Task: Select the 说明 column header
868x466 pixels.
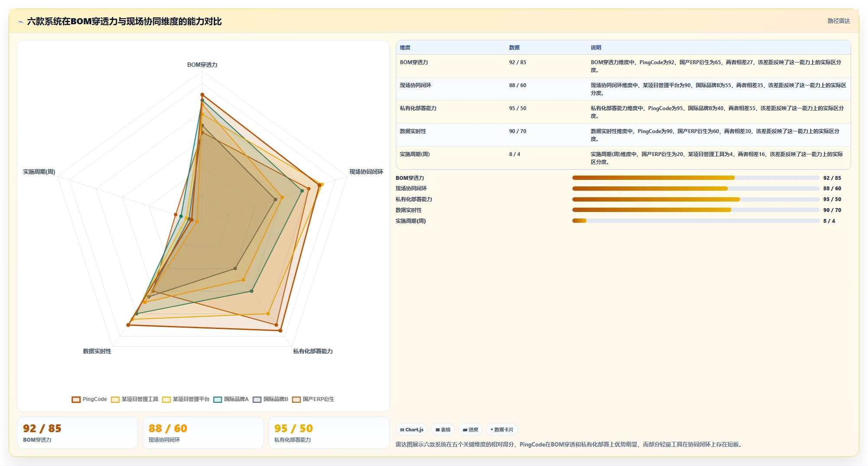Action: click(596, 48)
